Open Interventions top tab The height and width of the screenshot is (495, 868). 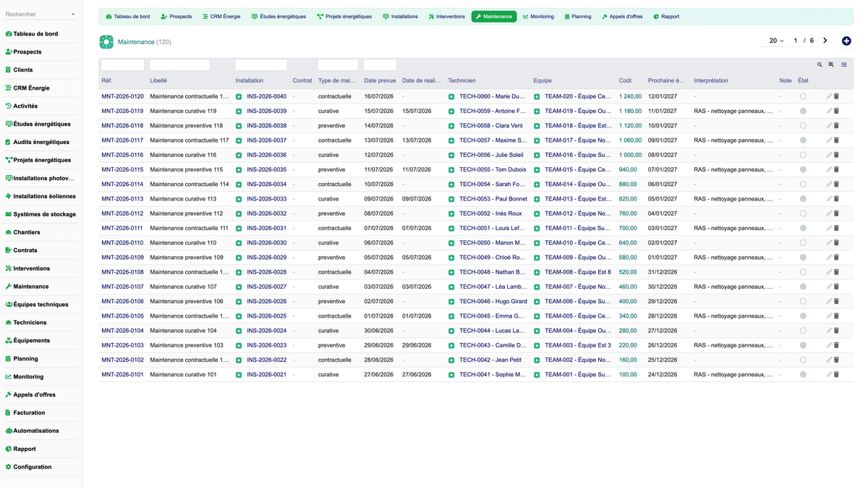click(447, 17)
